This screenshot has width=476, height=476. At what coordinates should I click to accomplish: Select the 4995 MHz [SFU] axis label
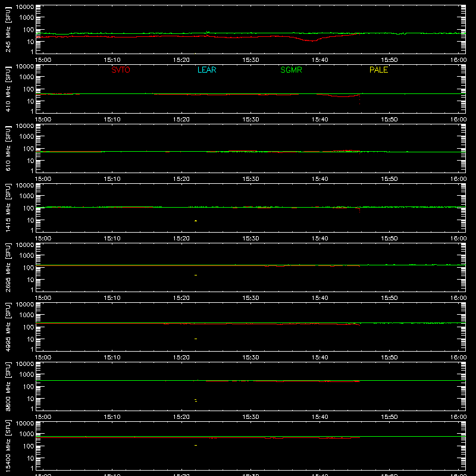coord(8,327)
